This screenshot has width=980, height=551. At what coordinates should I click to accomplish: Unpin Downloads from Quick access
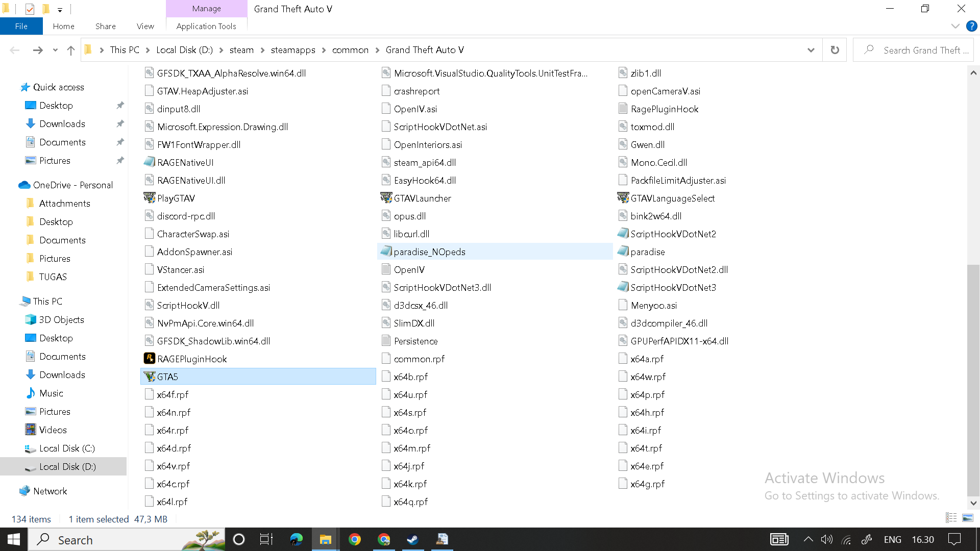(x=120, y=124)
